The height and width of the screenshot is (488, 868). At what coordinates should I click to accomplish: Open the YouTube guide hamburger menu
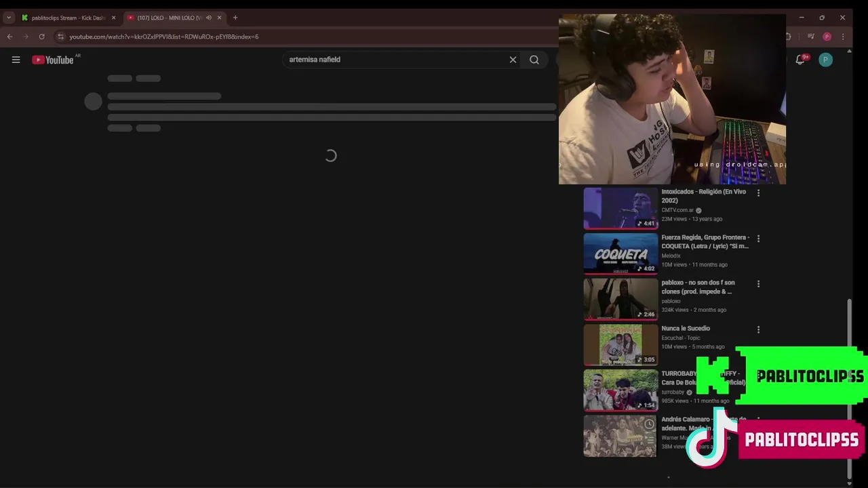(x=16, y=60)
